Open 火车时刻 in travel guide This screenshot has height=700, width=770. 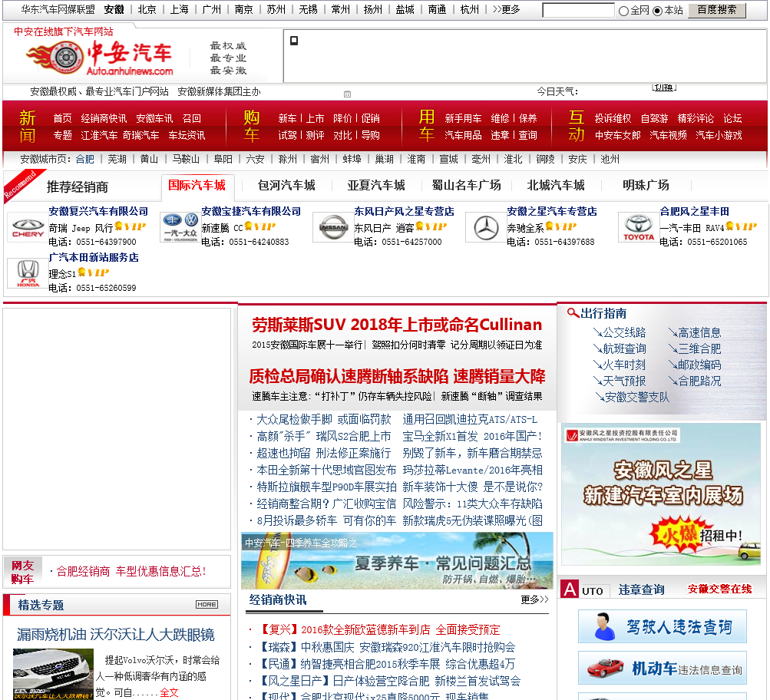(x=624, y=365)
